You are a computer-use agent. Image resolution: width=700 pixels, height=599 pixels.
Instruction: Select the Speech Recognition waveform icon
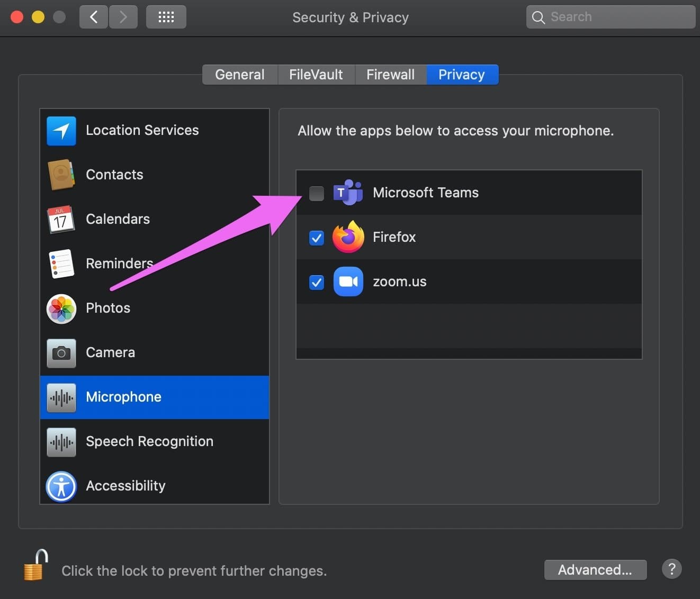(x=61, y=442)
